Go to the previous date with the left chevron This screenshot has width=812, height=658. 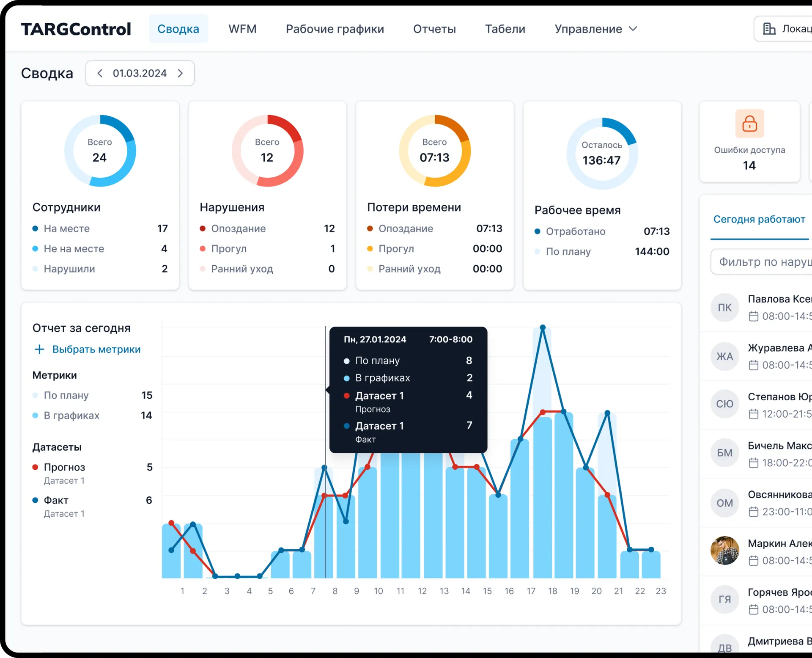click(x=100, y=73)
